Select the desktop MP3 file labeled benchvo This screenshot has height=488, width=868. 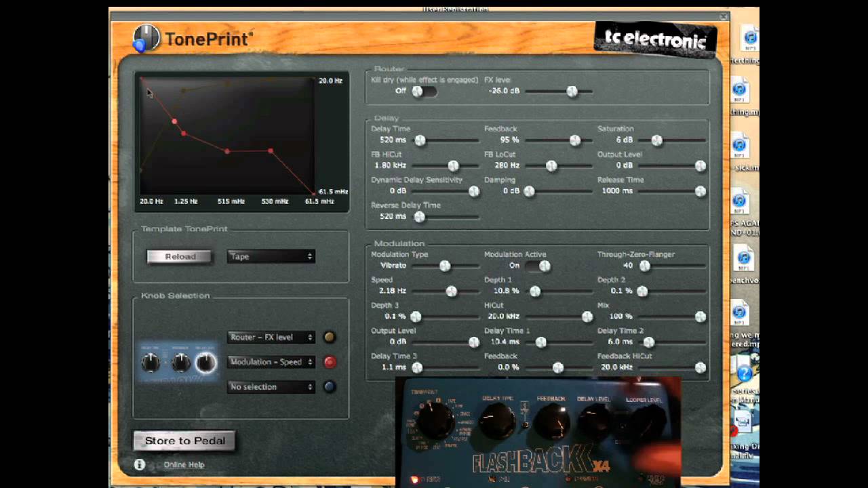pos(744,260)
